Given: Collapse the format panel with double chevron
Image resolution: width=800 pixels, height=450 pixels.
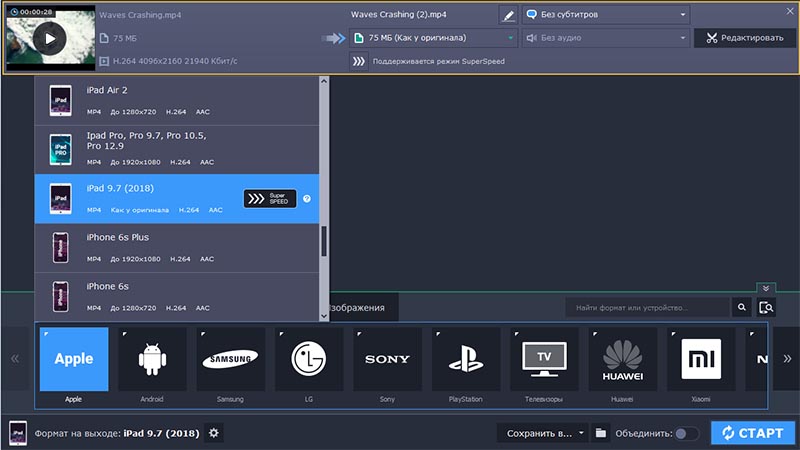Looking at the screenshot, I should pos(766,288).
